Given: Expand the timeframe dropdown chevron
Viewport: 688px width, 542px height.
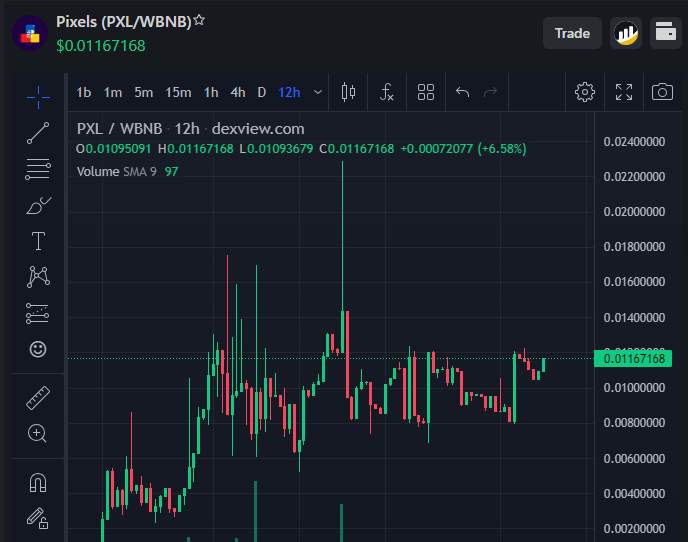Looking at the screenshot, I should click(318, 93).
